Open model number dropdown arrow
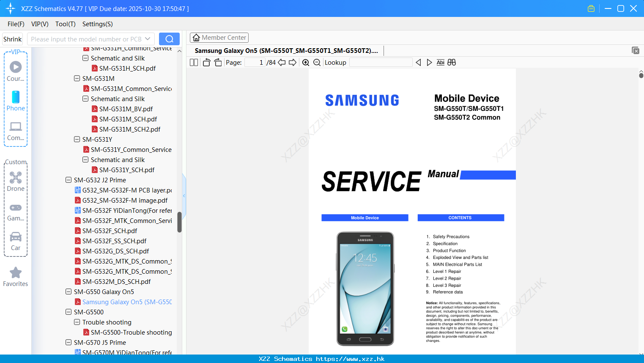The image size is (644, 363). coord(148,39)
